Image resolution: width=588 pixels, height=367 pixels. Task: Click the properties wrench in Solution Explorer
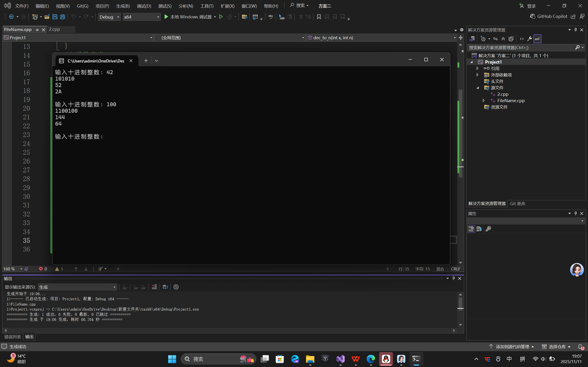[529, 39]
